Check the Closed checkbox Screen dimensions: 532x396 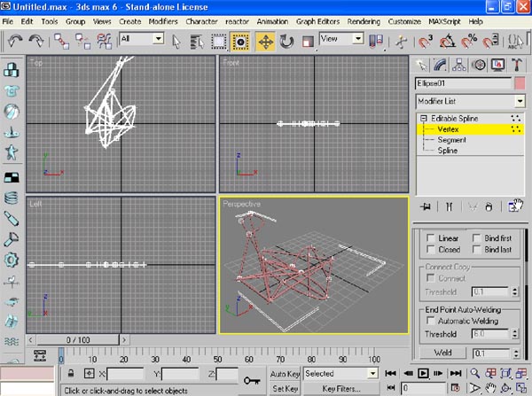[x=432, y=250]
